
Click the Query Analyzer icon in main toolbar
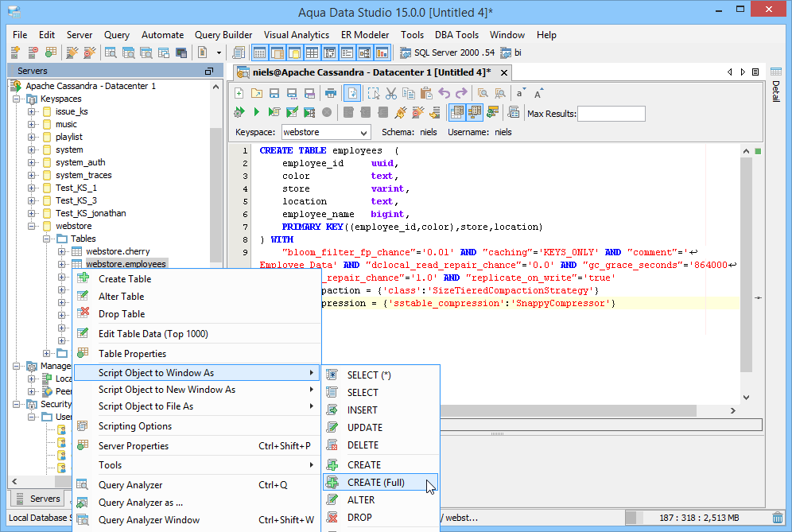click(x=111, y=52)
